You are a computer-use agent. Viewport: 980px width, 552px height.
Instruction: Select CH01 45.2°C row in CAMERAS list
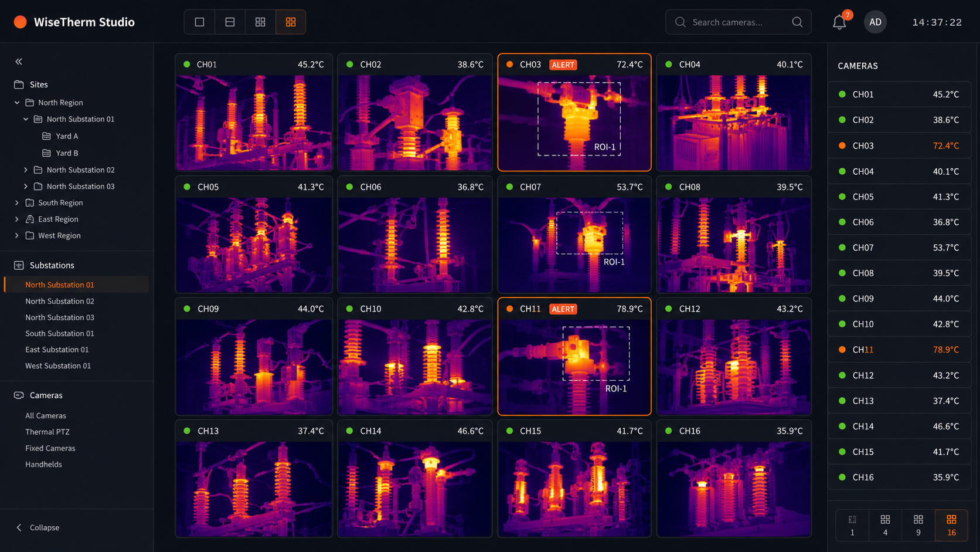click(899, 94)
